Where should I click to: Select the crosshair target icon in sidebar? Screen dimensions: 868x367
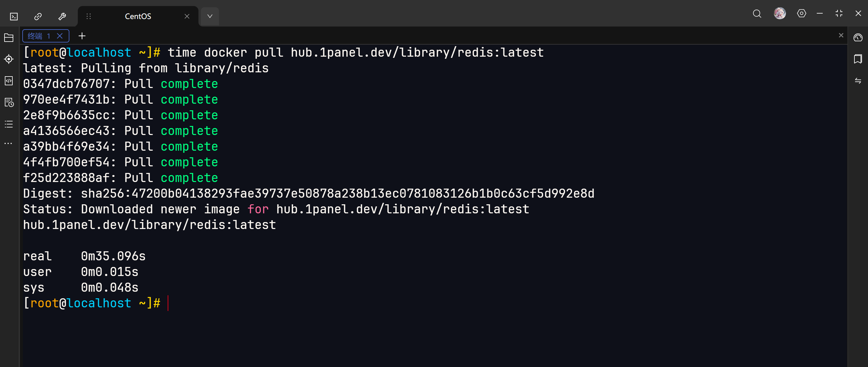[8, 59]
